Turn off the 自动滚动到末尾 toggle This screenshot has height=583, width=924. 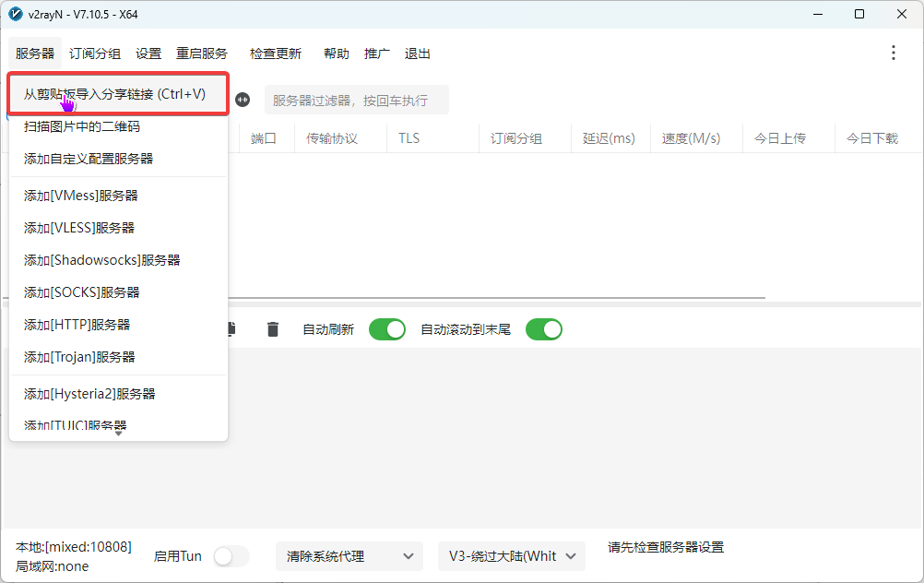click(543, 328)
